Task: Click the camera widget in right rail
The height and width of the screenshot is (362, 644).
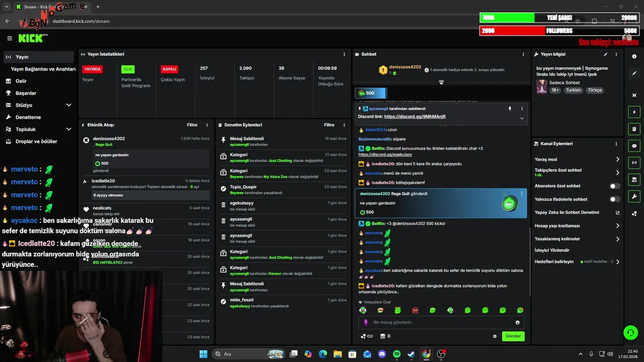Action: pyautogui.click(x=634, y=179)
